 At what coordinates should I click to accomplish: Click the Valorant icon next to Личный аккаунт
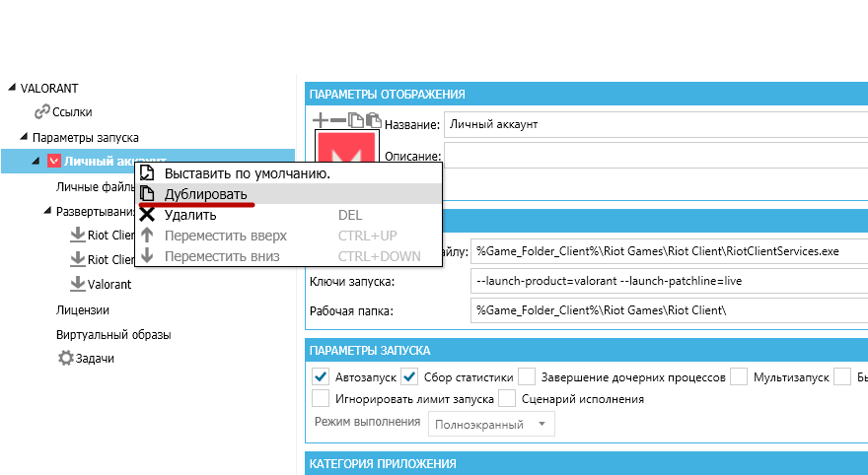click(53, 161)
